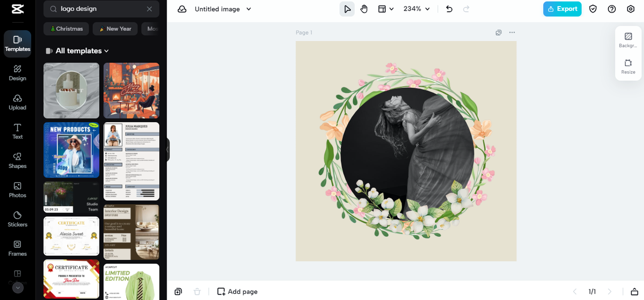The height and width of the screenshot is (300, 644).
Task: Clear the search text with X
Action: [149, 9]
